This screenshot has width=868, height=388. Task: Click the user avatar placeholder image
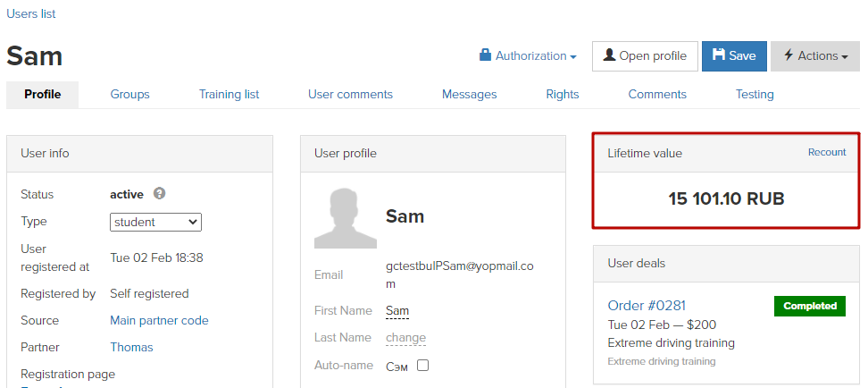click(346, 218)
